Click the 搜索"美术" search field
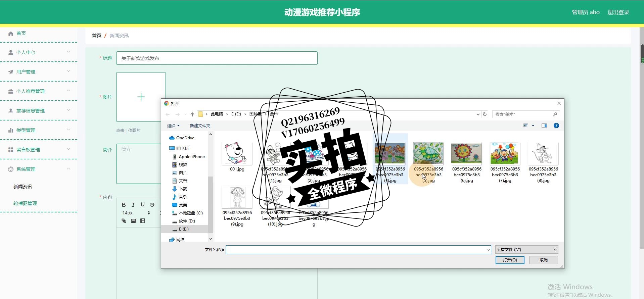Image resolution: width=644 pixels, height=299 pixels. [x=526, y=114]
